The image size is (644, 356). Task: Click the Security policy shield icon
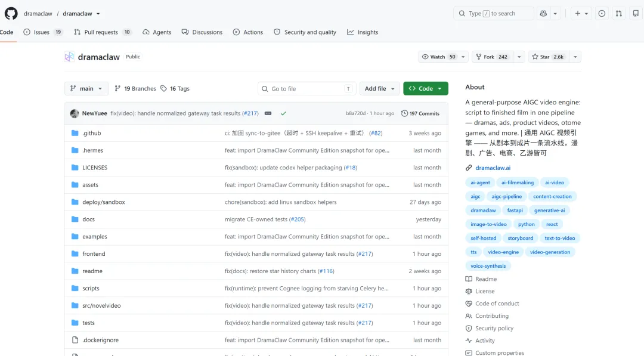pyautogui.click(x=469, y=328)
